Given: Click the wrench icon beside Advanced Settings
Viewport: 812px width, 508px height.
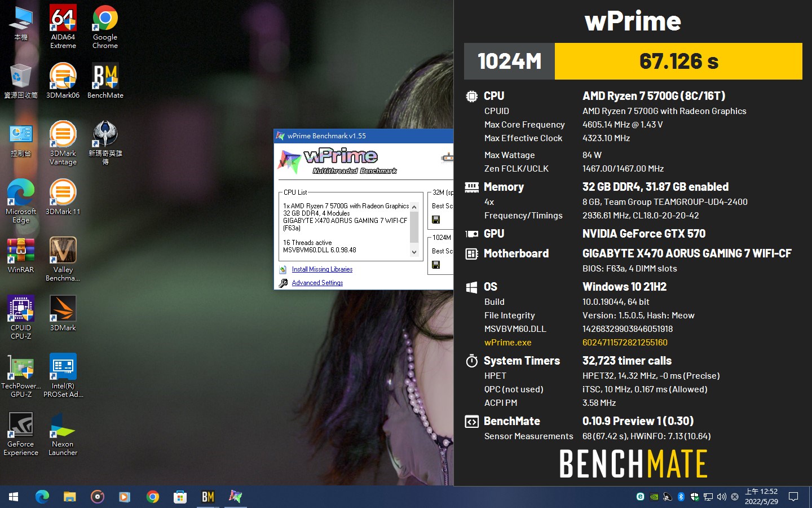Looking at the screenshot, I should (283, 283).
